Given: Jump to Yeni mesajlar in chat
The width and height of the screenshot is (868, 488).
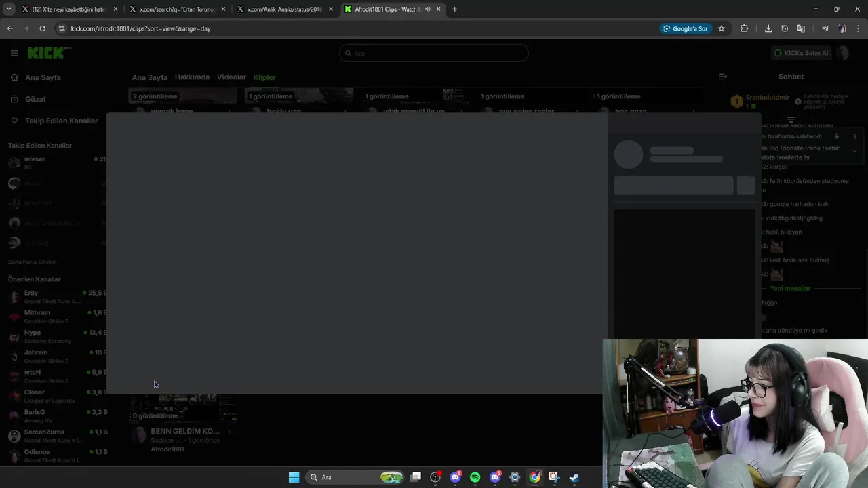Looking at the screenshot, I should [790, 289].
